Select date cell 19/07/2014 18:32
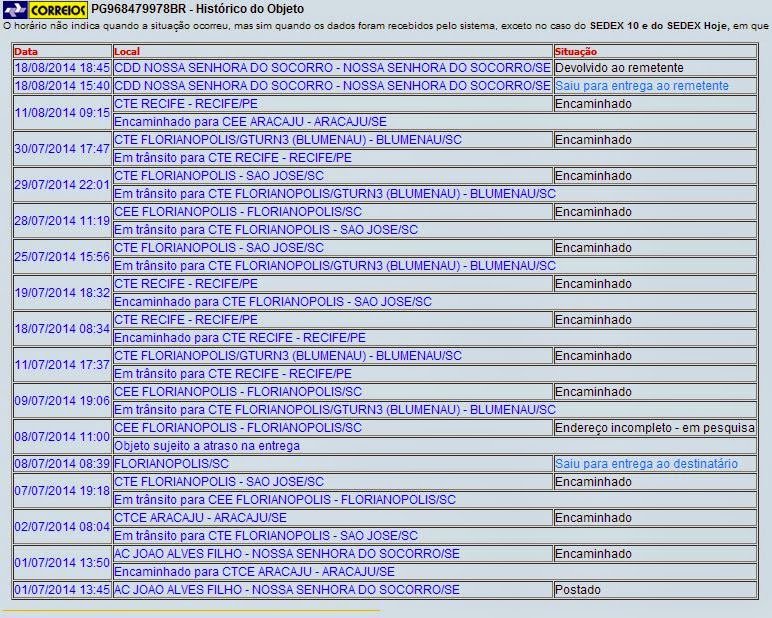The image size is (772, 618). pyautogui.click(x=62, y=293)
